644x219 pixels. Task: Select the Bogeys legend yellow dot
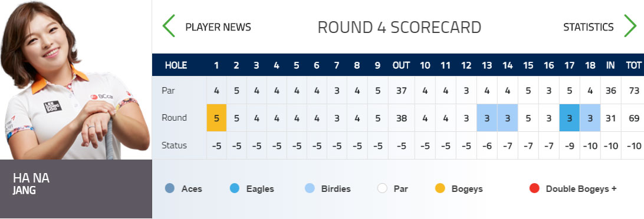440,188
